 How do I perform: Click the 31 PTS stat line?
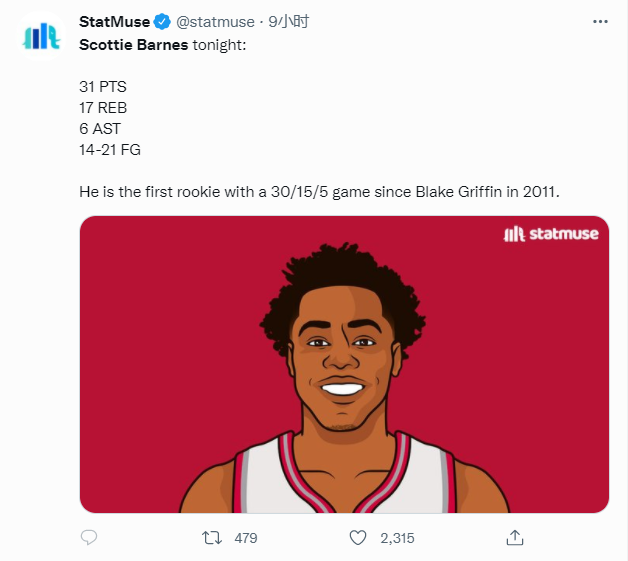click(x=103, y=87)
